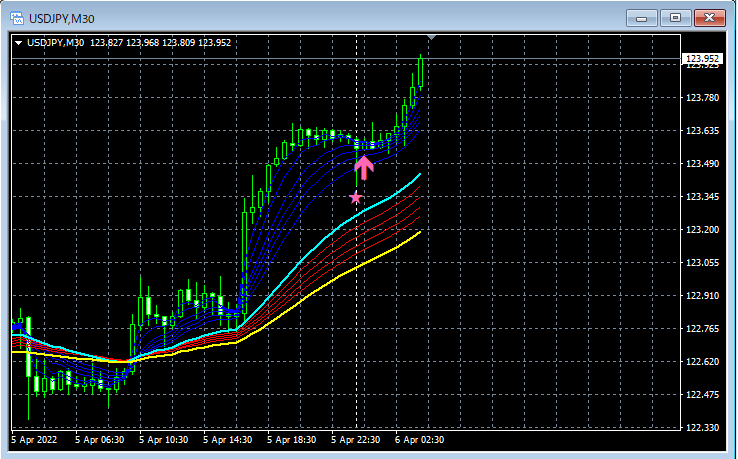Click the 123.490 price scale label
The width and height of the screenshot is (738, 459).
coord(703,163)
